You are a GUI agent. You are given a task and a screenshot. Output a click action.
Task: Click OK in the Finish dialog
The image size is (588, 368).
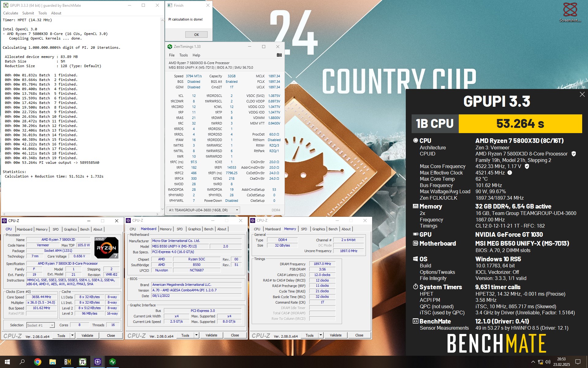point(196,35)
